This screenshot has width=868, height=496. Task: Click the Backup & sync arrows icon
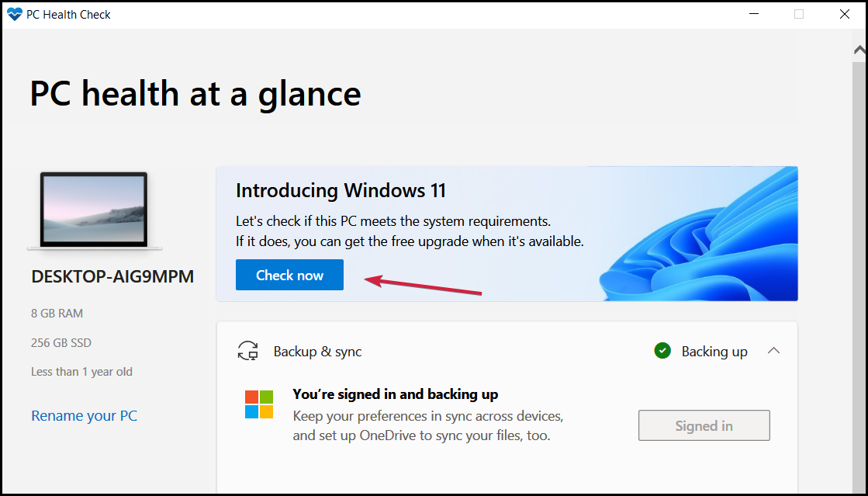[x=247, y=352]
